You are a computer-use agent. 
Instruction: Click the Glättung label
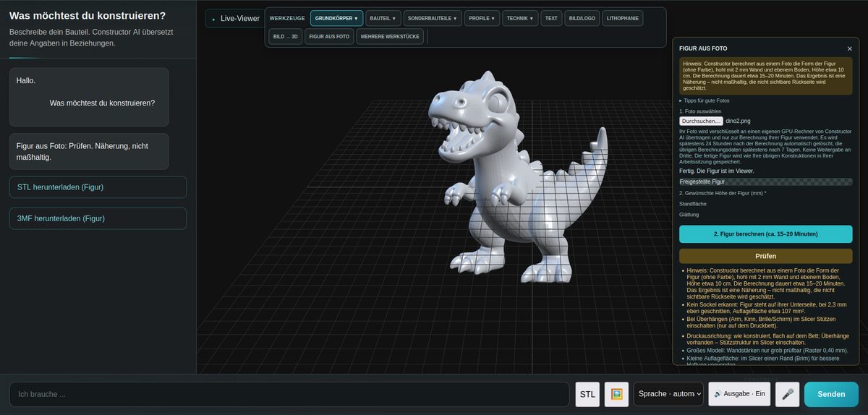pyautogui.click(x=689, y=215)
